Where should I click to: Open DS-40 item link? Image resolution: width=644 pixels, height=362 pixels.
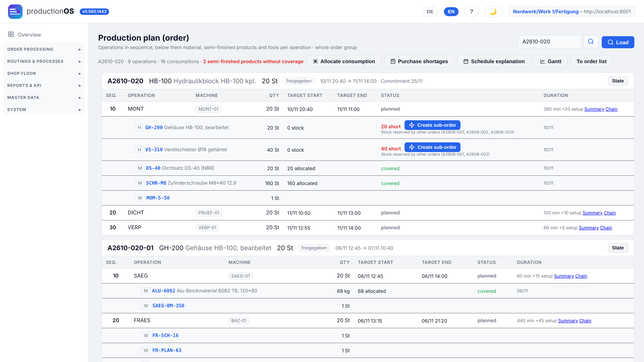point(153,168)
